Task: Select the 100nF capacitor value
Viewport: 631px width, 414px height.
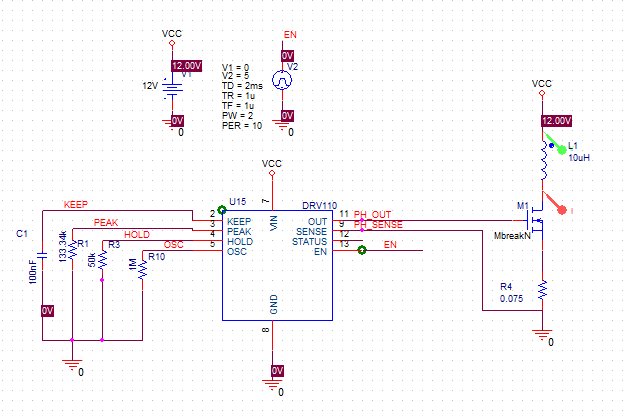Action: point(33,272)
